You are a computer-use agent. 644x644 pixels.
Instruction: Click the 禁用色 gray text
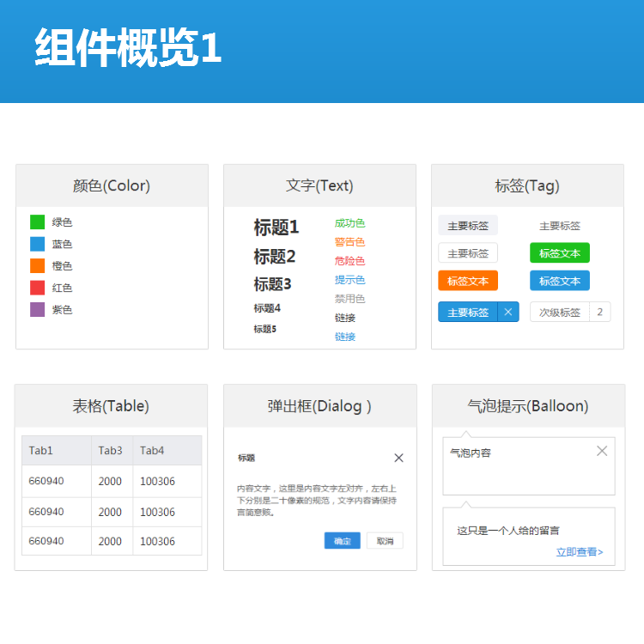pos(349,299)
